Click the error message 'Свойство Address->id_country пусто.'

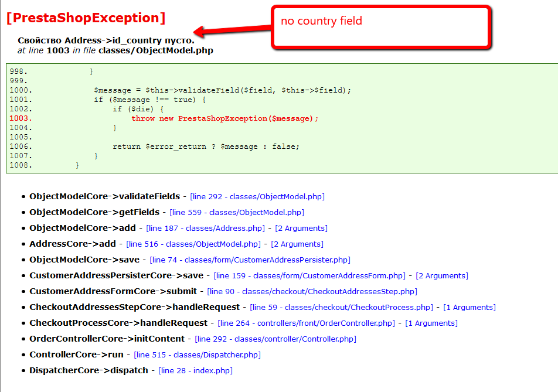106,40
